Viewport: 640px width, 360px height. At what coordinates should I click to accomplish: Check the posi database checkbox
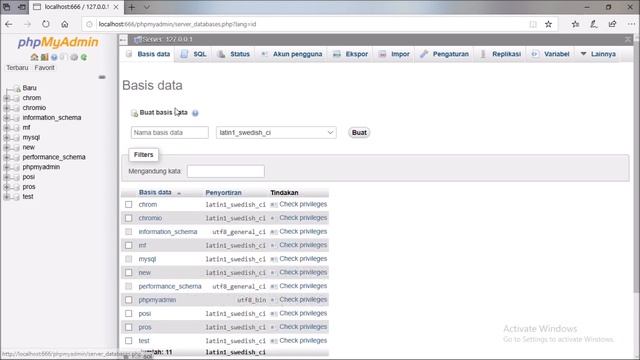pos(129,313)
